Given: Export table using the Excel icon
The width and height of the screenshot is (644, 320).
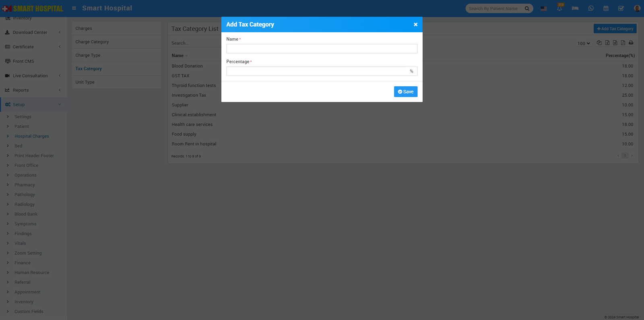Looking at the screenshot, I should click(x=607, y=43).
